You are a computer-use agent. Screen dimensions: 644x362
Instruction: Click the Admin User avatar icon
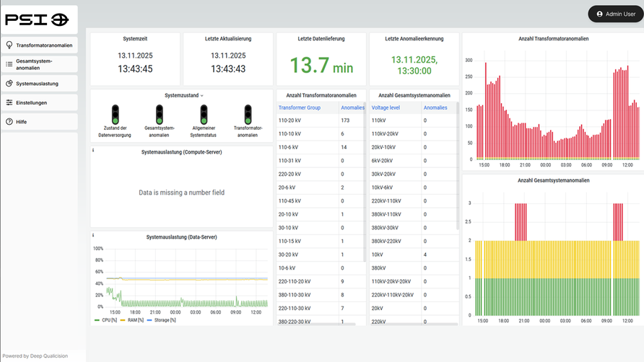(599, 14)
